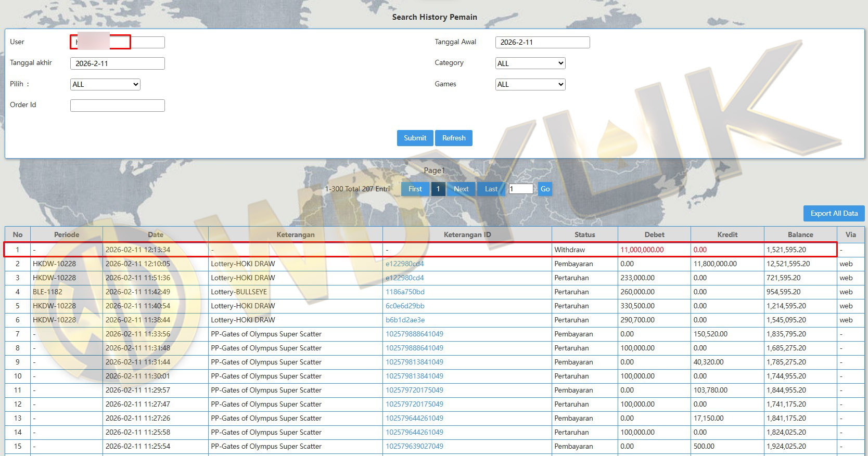Open Keterangan ID link 1186a750bd
The image size is (868, 456).
(405, 292)
